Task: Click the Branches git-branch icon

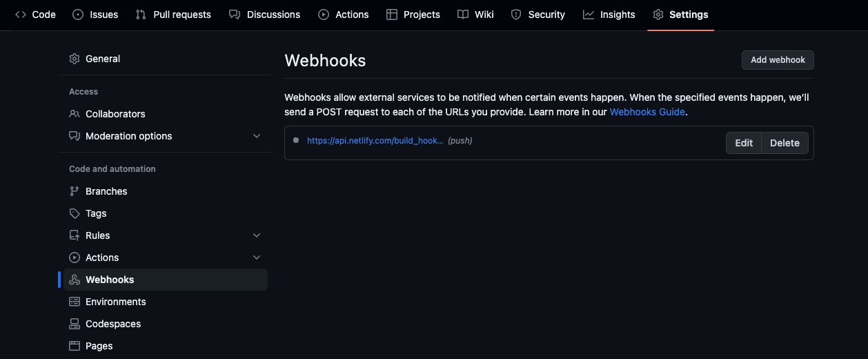Action: coord(75,191)
